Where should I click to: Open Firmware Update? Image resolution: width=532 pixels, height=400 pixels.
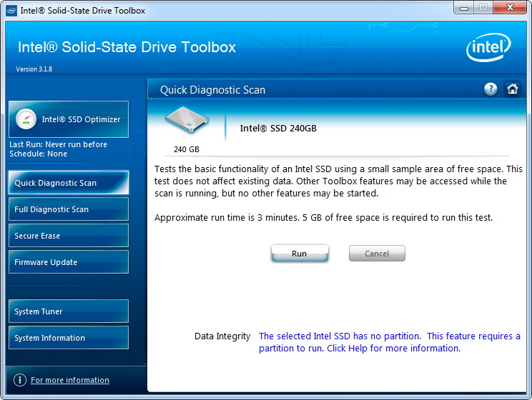pos(69,262)
